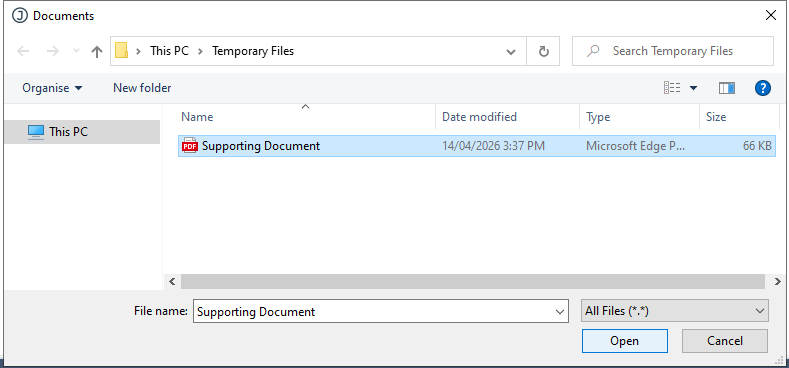Sort by Size column header

click(x=716, y=117)
